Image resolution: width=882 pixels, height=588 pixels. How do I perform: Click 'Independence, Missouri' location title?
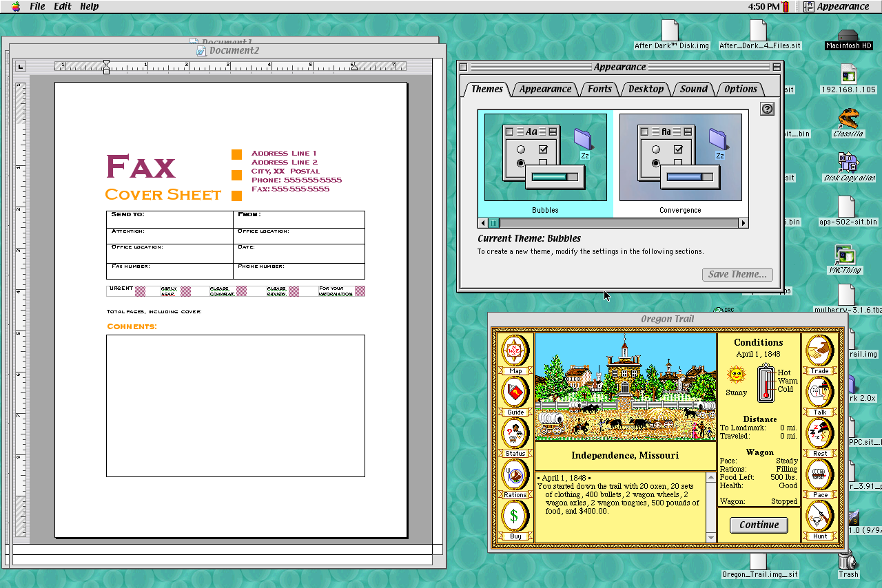point(625,455)
